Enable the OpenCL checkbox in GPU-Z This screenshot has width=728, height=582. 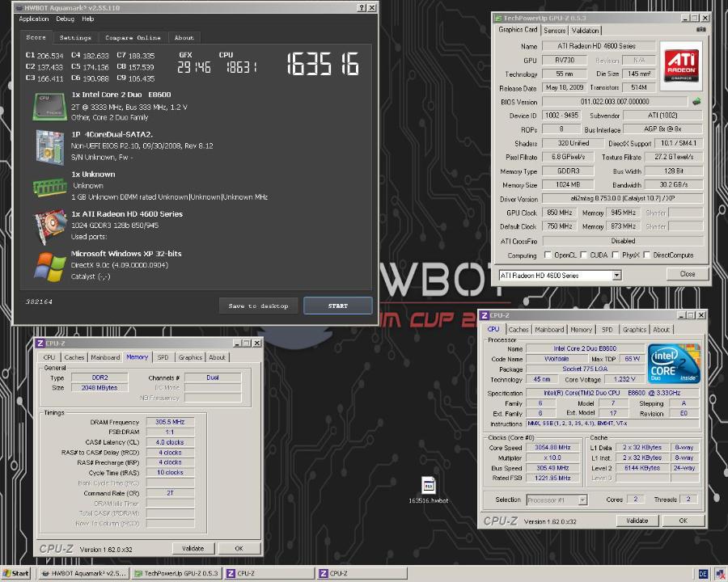coord(548,255)
